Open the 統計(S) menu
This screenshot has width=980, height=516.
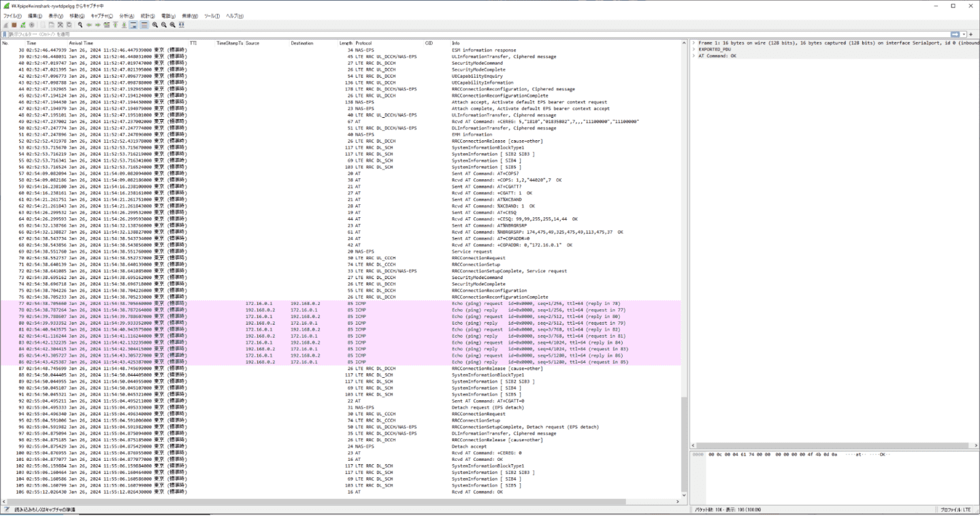(x=147, y=16)
